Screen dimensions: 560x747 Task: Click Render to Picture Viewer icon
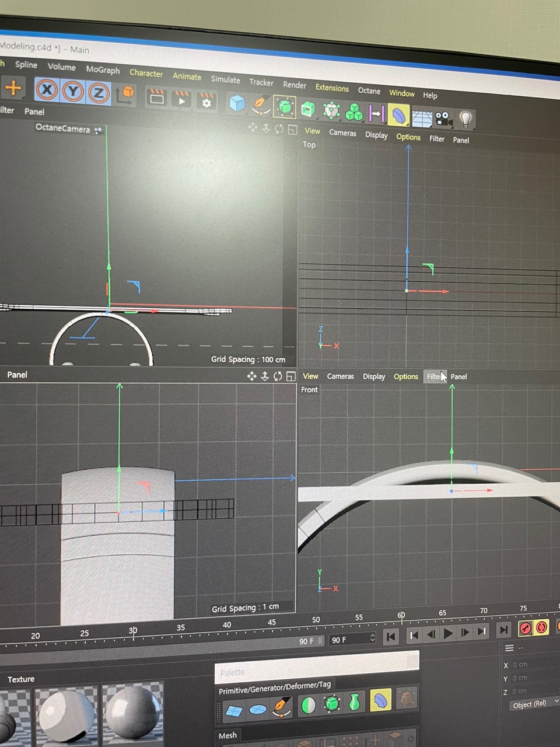(181, 99)
